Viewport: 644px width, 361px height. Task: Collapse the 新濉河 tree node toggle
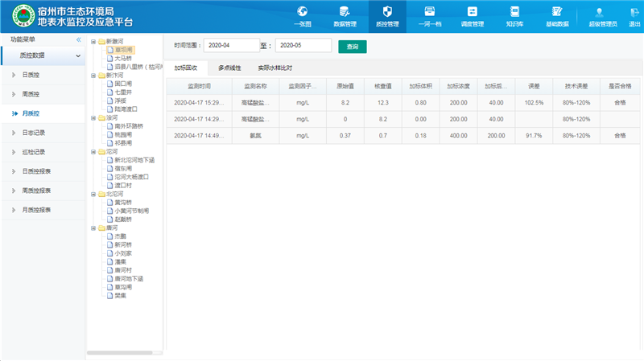[93, 42]
